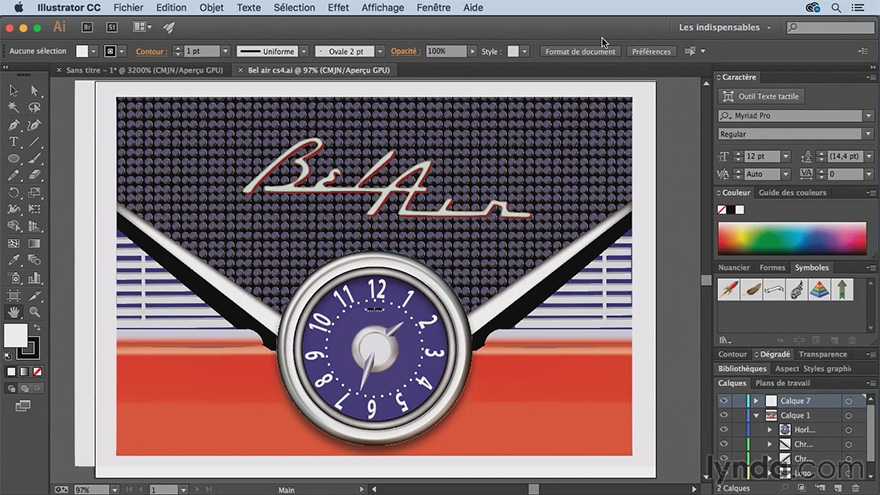Open the Ovale 2 pt brush dropdown
This screenshot has height=495, width=880.
tap(380, 51)
